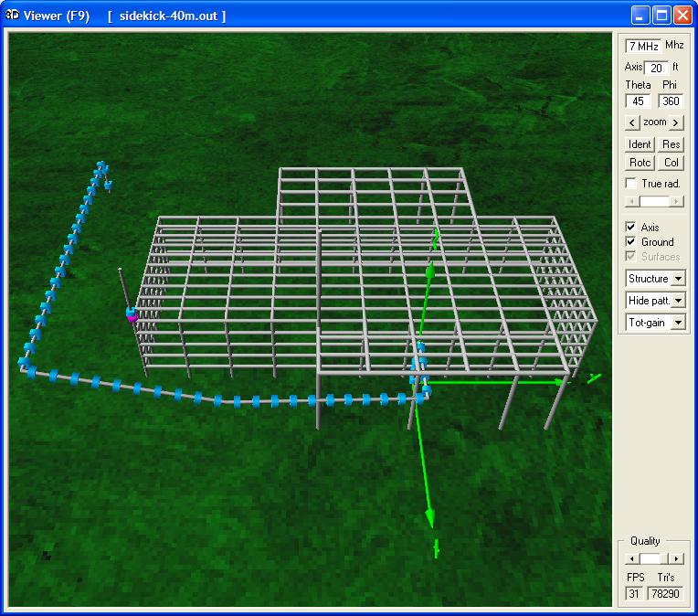The image size is (698, 616).
Task: Click the Quality slider left arrow
Action: point(632,558)
